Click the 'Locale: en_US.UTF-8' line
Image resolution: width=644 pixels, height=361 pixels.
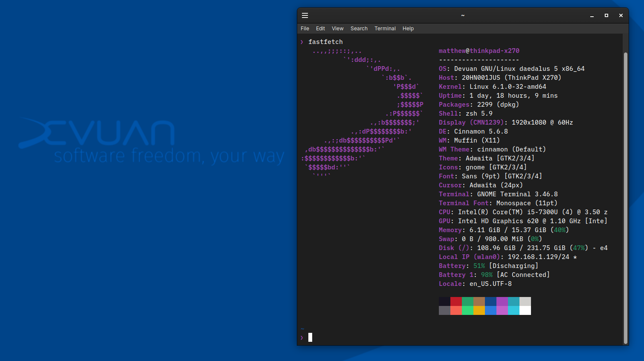click(x=475, y=284)
